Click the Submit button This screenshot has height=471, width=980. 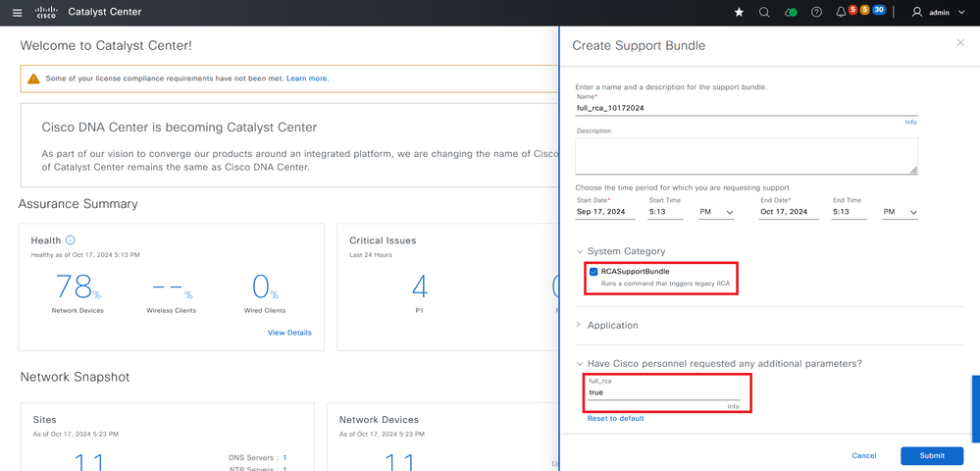coord(932,456)
